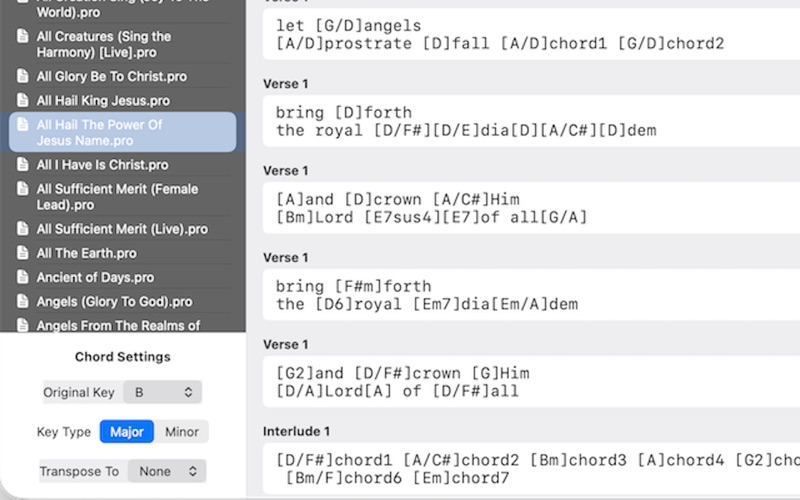Click file icon next to All The Earth.pro
The width and height of the screenshot is (800, 500).
tap(22, 253)
